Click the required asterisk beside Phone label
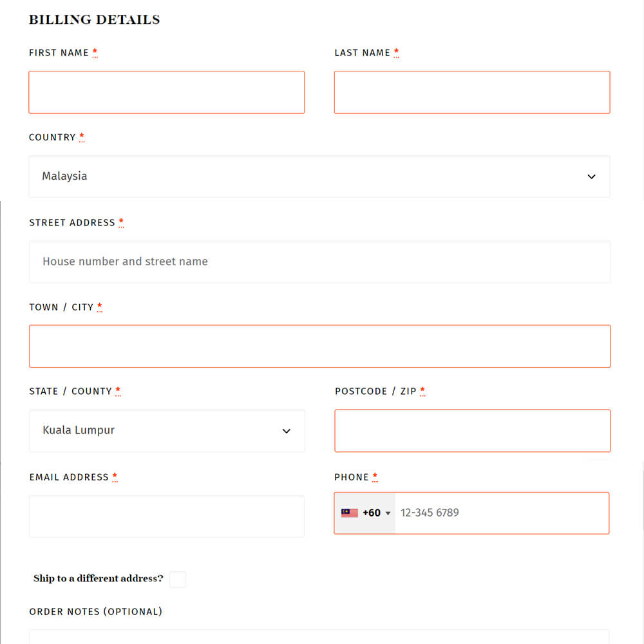 [375, 477]
